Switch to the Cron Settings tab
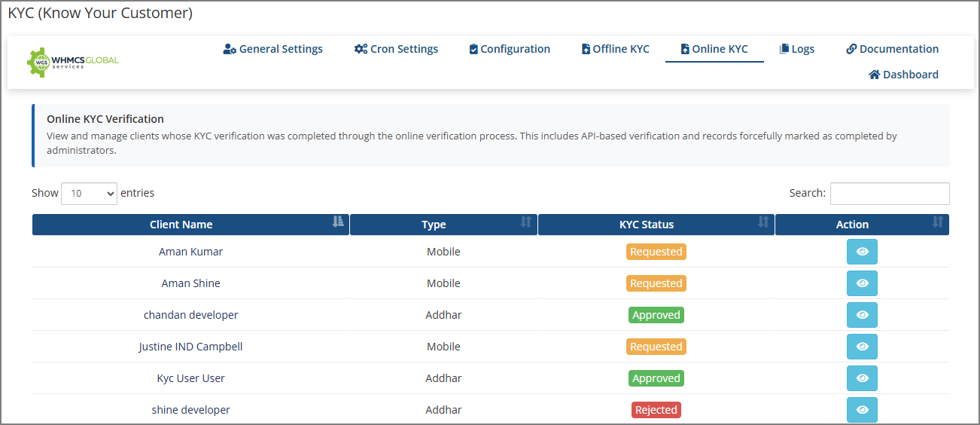The width and height of the screenshot is (980, 425). pos(396,49)
